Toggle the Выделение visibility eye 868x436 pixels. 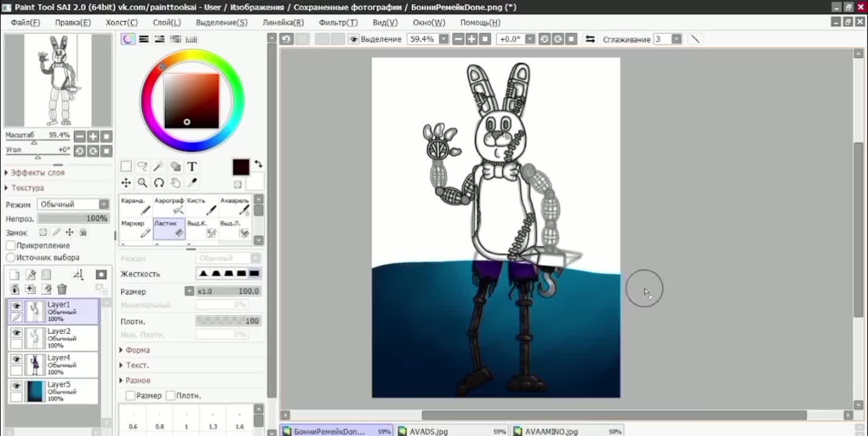(354, 39)
